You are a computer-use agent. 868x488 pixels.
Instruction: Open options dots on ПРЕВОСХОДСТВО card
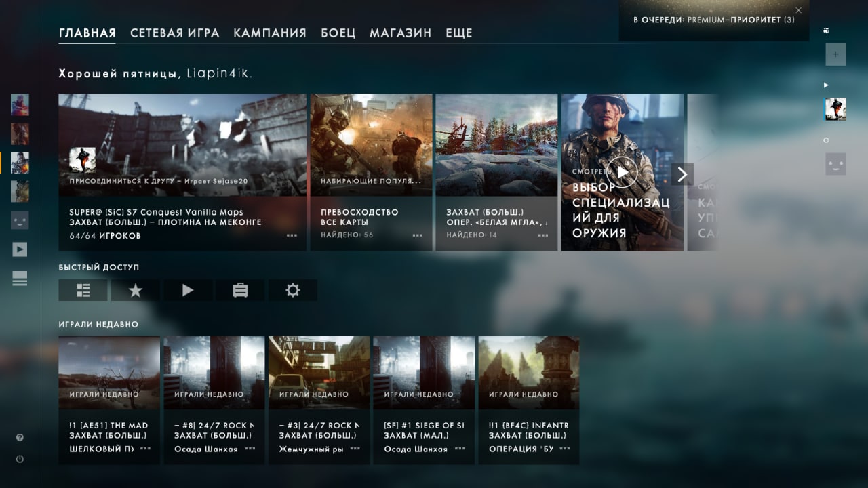(418, 235)
